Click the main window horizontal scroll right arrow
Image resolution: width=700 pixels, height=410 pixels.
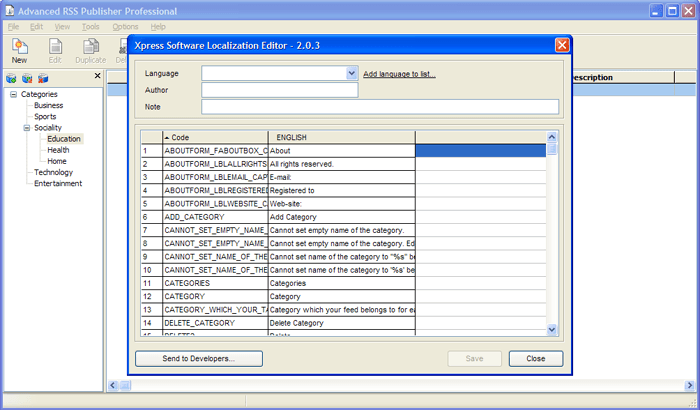click(x=690, y=385)
